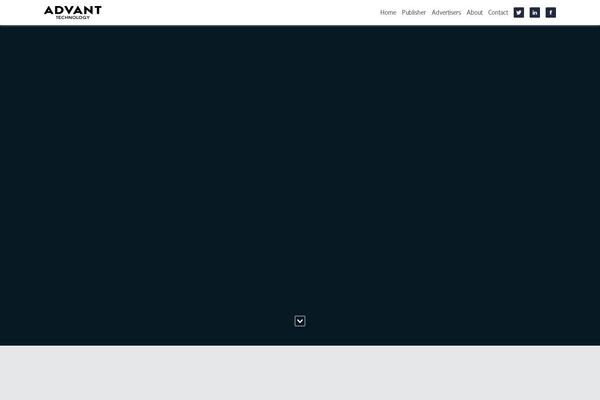Click the Advant Technology logo
Screen dimensions: 600x400
(73, 12)
